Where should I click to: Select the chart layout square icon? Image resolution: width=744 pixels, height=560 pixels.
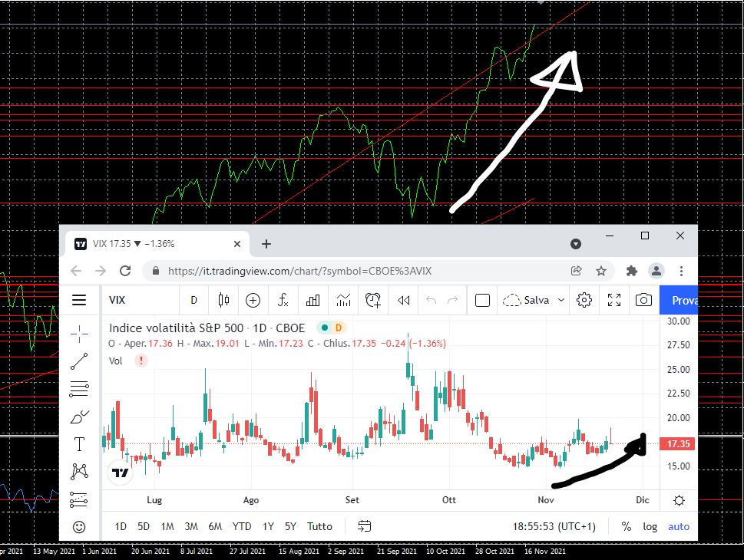coord(482,300)
